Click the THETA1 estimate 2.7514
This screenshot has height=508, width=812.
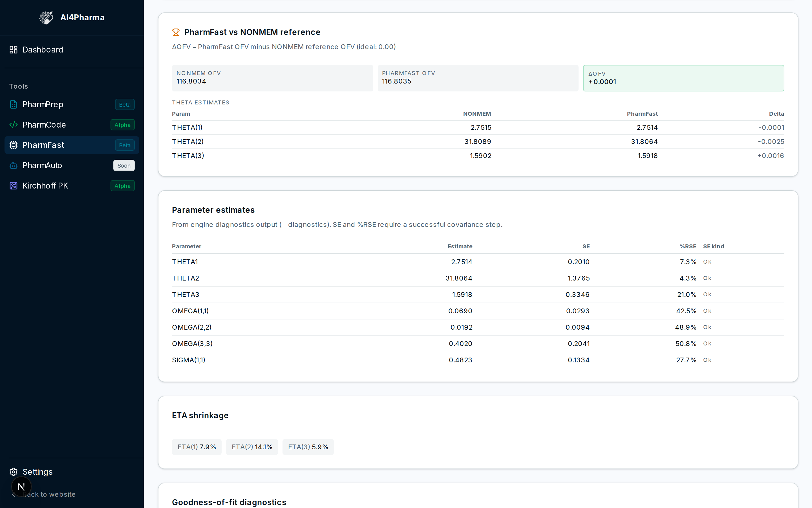[x=461, y=262]
